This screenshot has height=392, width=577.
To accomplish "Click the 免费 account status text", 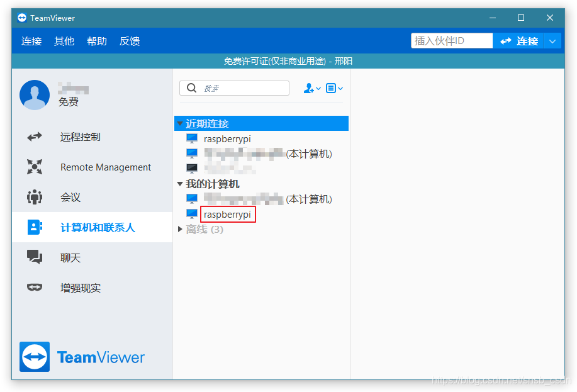I will point(69,101).
